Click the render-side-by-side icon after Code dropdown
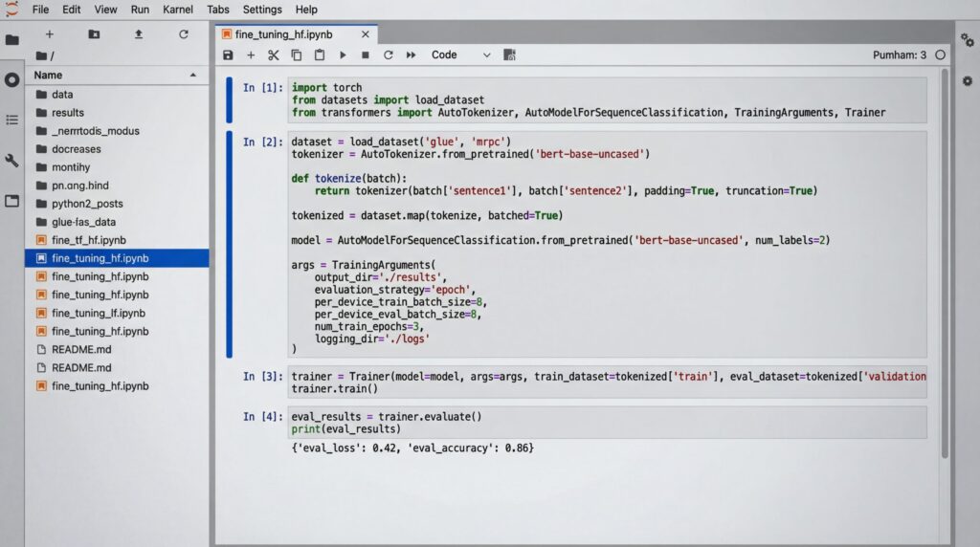Image resolution: width=980 pixels, height=547 pixels. click(509, 55)
